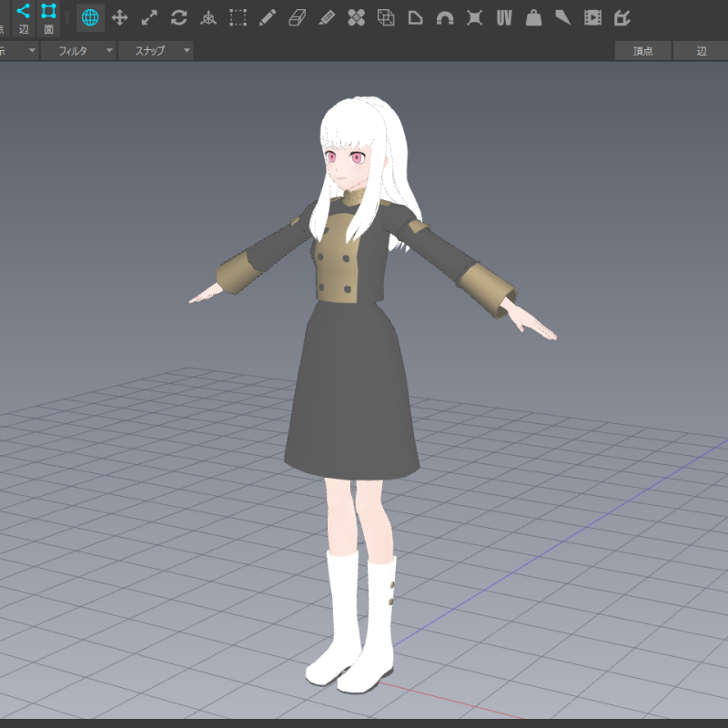Click the 辺 button on the right
The image size is (728, 728).
(701, 51)
